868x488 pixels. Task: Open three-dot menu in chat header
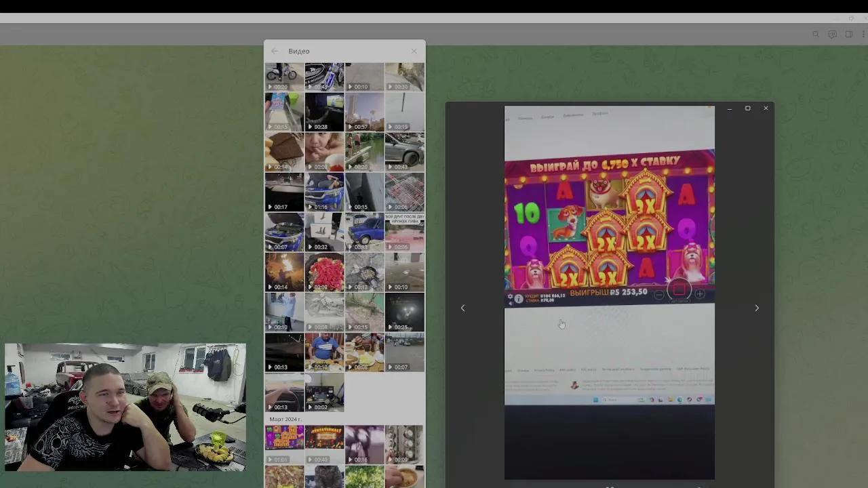(x=862, y=35)
